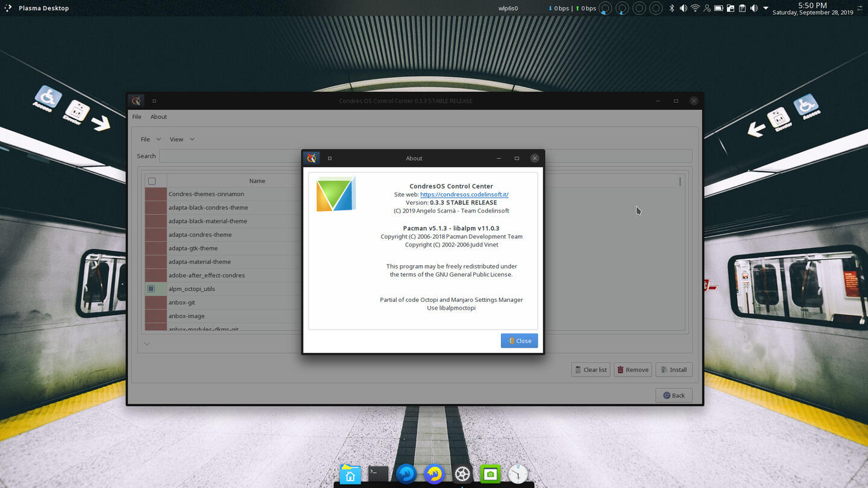868x488 pixels.
Task: Open the yellow and blue browser icon in the dock
Action: [x=434, y=474]
